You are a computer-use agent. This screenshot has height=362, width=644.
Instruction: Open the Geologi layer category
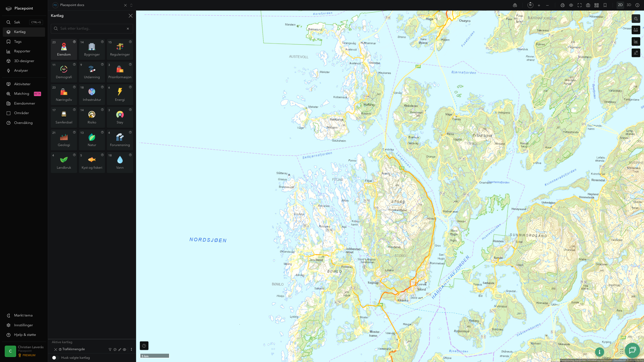click(64, 140)
